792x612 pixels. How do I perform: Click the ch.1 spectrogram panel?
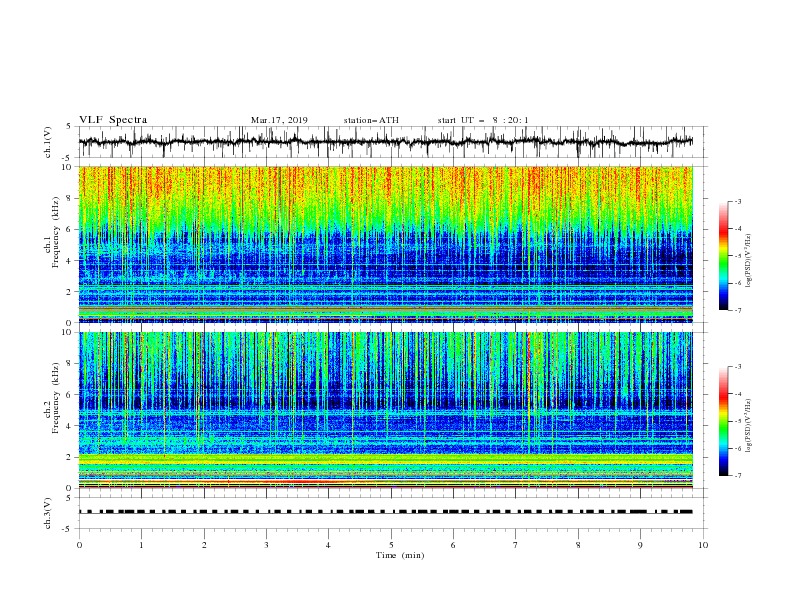385,244
